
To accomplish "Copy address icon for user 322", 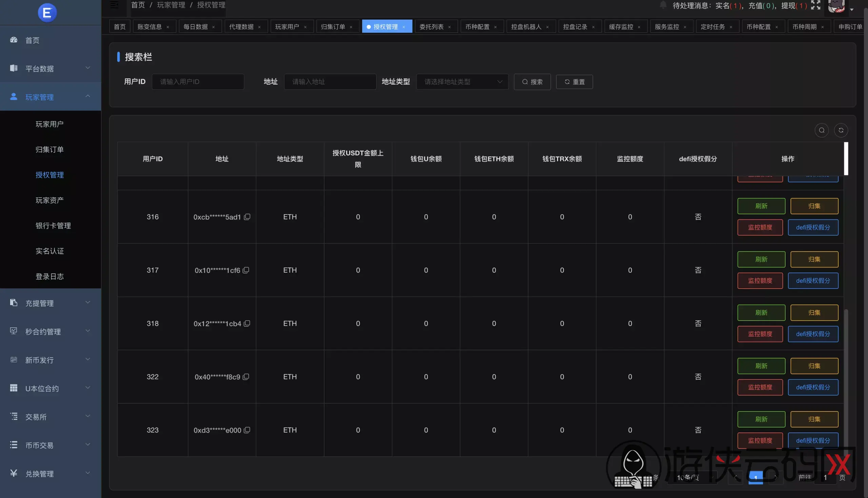I will (x=246, y=377).
